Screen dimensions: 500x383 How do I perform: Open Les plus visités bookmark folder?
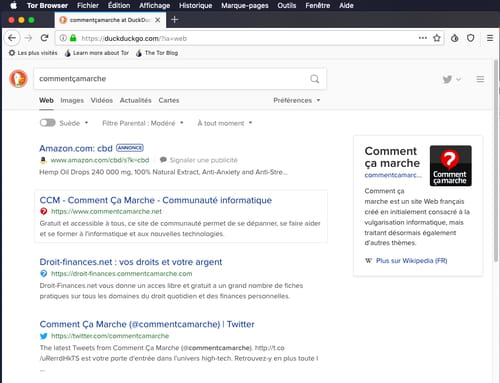[33, 53]
